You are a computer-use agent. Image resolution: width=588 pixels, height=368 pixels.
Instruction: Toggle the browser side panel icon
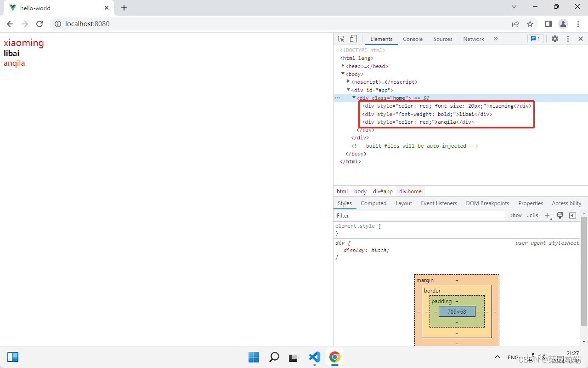(x=548, y=24)
